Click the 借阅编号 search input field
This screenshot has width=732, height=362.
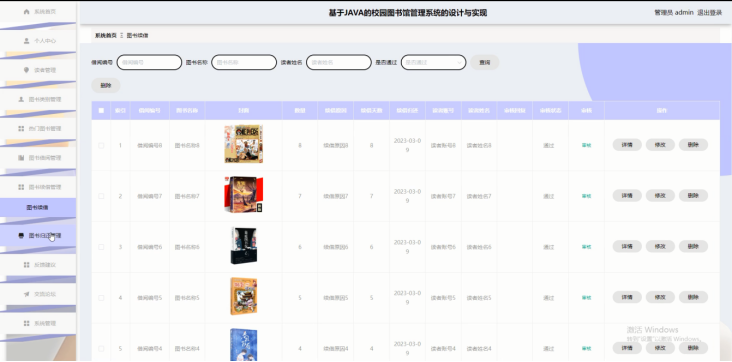[x=149, y=62]
